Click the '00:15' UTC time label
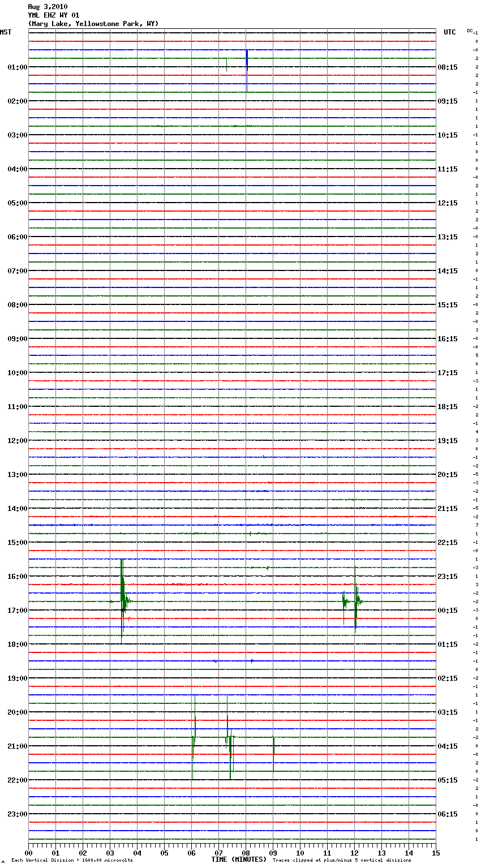Image resolution: width=481 pixels, height=868 pixels. coord(448,611)
